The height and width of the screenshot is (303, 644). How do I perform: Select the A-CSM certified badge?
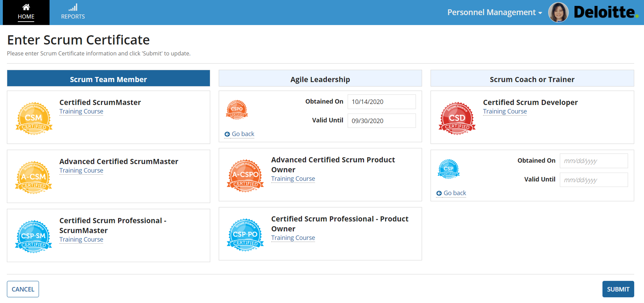click(34, 177)
